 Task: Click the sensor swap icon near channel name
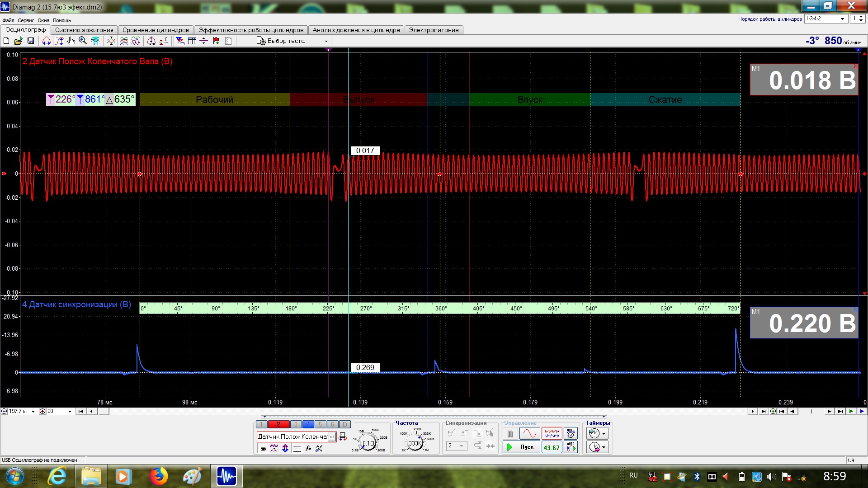(343, 436)
